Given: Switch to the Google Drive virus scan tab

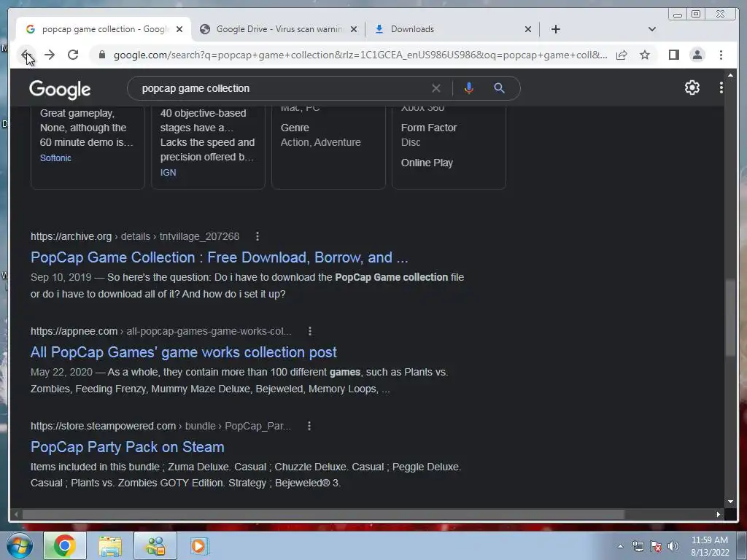Looking at the screenshot, I should click(x=278, y=29).
